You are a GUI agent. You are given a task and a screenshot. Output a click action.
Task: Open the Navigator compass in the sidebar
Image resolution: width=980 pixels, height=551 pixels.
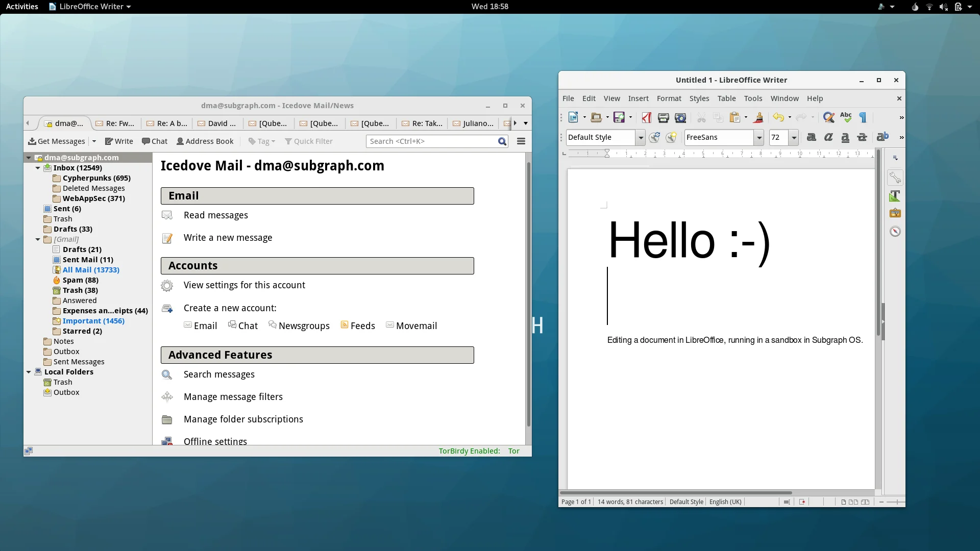tap(895, 232)
